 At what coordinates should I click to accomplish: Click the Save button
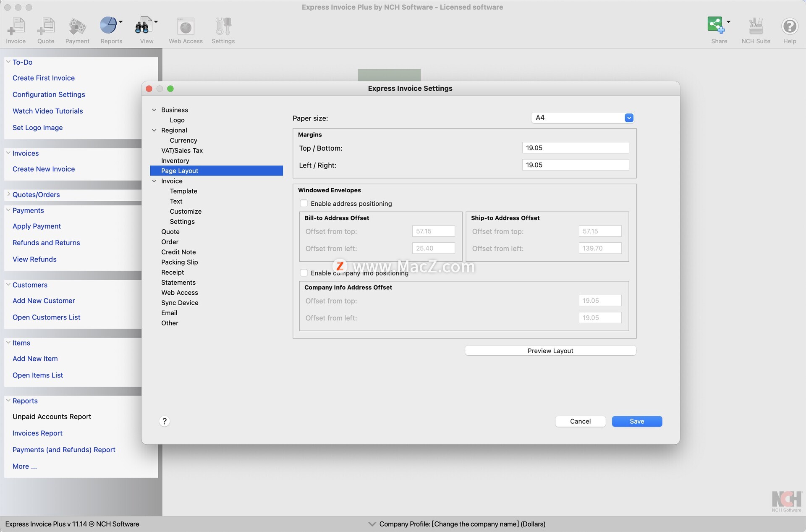click(x=637, y=421)
